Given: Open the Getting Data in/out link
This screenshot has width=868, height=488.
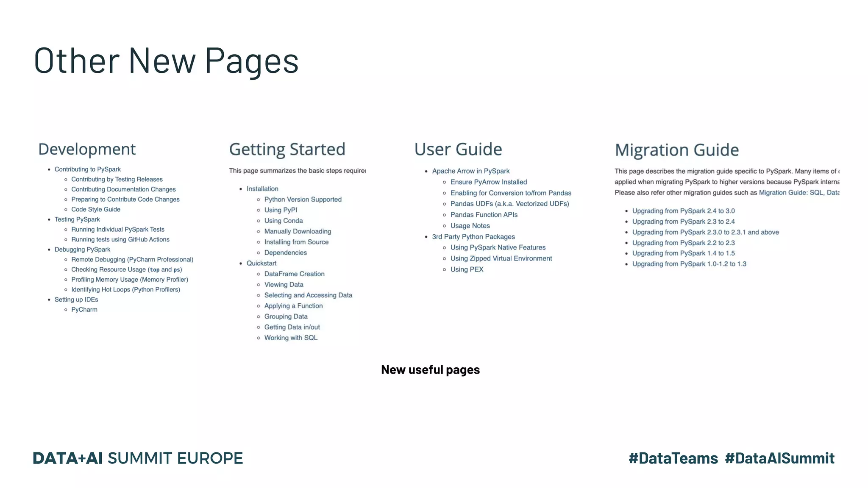Looking at the screenshot, I should (292, 327).
